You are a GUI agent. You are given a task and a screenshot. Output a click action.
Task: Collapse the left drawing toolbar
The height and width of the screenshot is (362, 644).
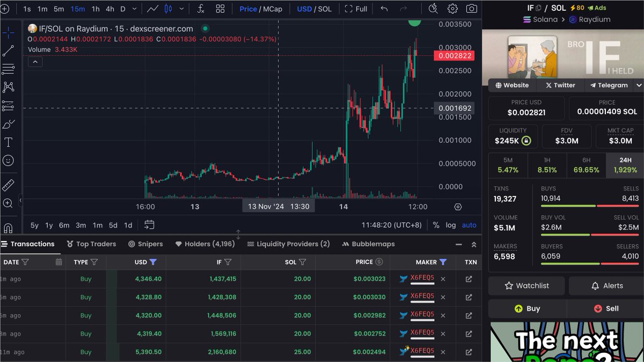point(20,200)
